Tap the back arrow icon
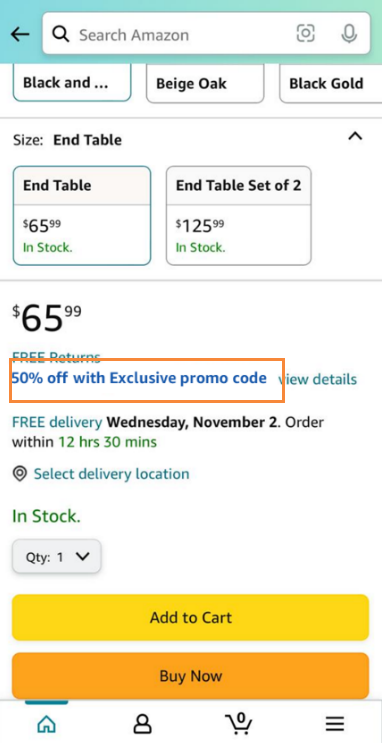This screenshot has height=743, width=382. 20,34
